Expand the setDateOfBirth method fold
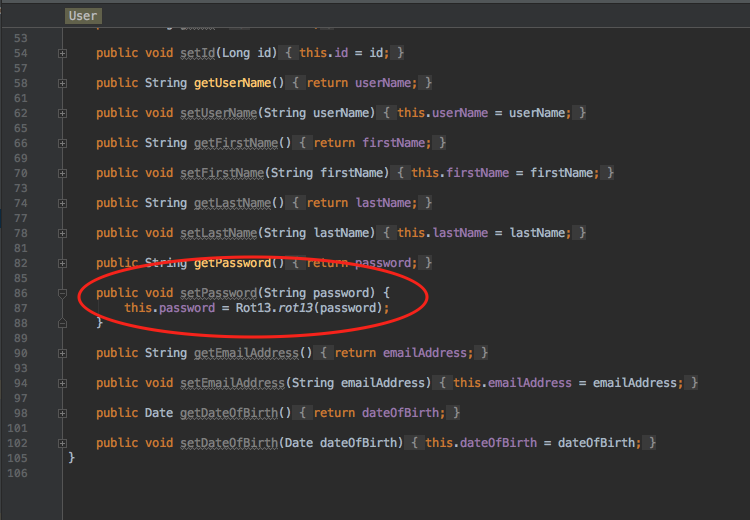The width and height of the screenshot is (750, 520). pyautogui.click(x=62, y=443)
